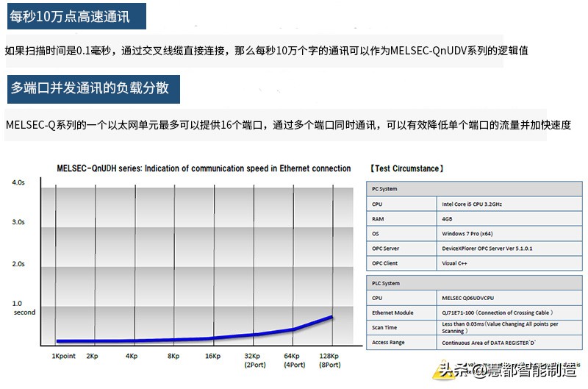Click the 1Kpoint x-axis label
This screenshot has height=389, width=588.
click(63, 356)
